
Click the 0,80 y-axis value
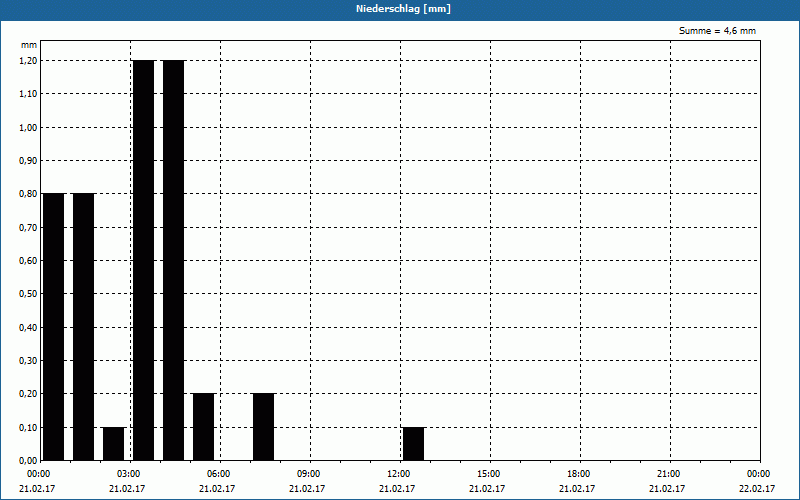click(x=28, y=194)
